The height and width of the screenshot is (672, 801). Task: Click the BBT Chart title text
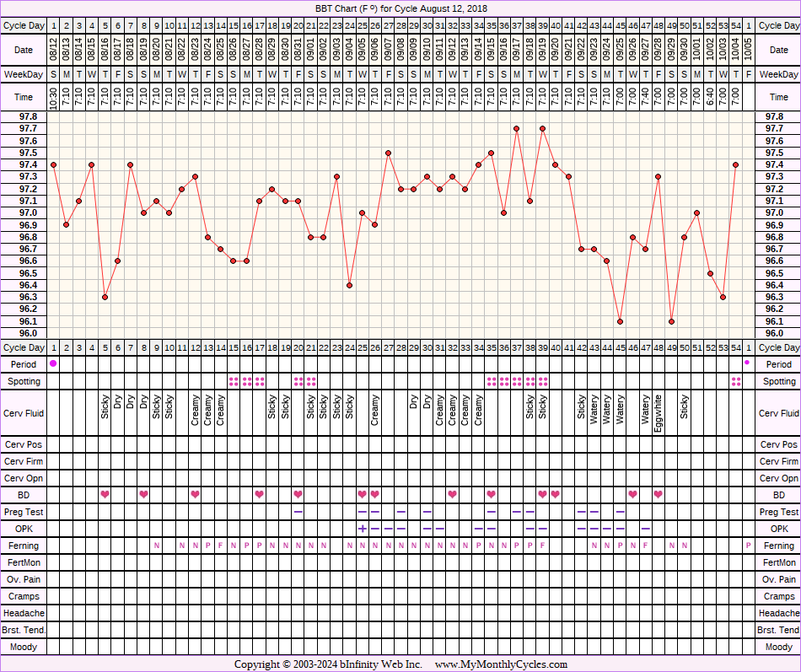400,8
